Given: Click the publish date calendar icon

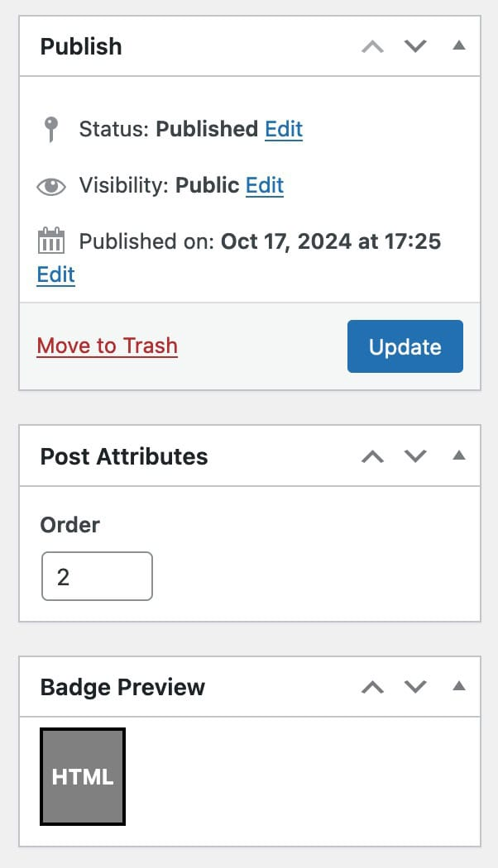Looking at the screenshot, I should 51,241.
